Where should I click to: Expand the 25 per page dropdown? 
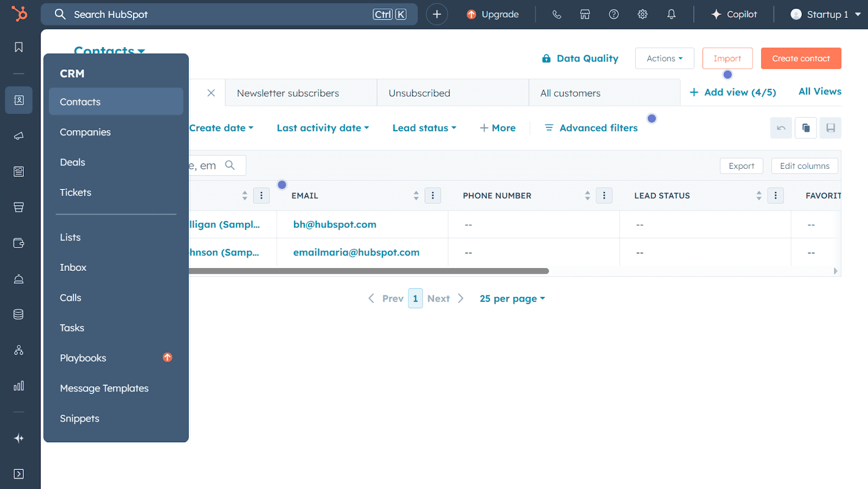click(512, 299)
